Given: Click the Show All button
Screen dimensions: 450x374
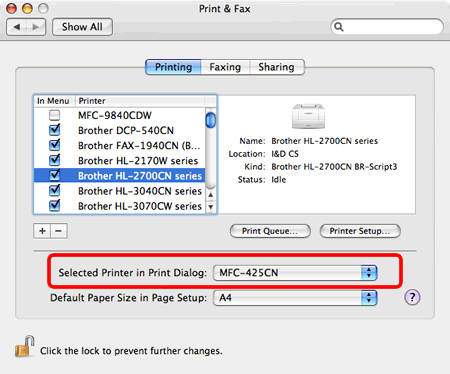Looking at the screenshot, I should pos(82,27).
